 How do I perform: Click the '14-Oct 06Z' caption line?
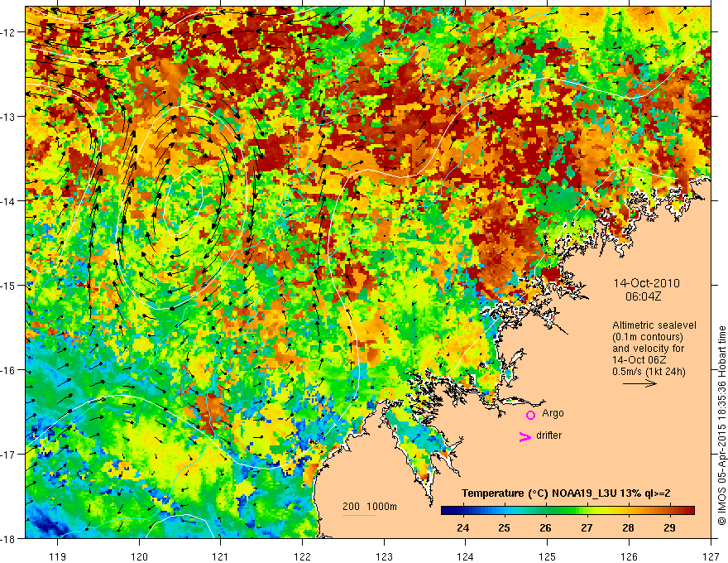point(638,359)
